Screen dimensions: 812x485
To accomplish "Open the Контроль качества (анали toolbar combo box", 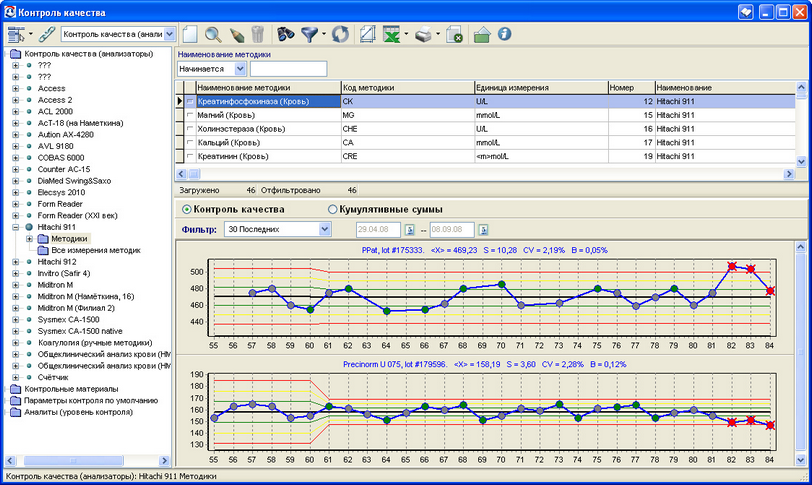I will click(169, 34).
